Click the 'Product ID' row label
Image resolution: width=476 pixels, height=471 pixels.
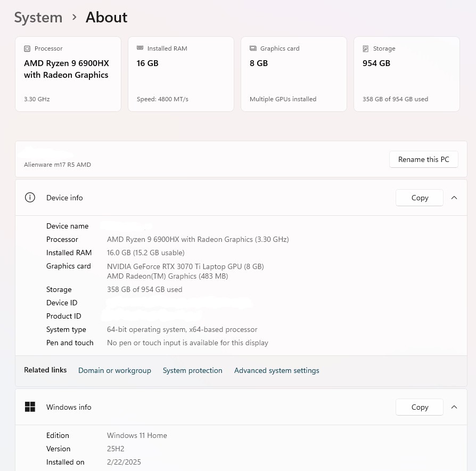tap(64, 316)
